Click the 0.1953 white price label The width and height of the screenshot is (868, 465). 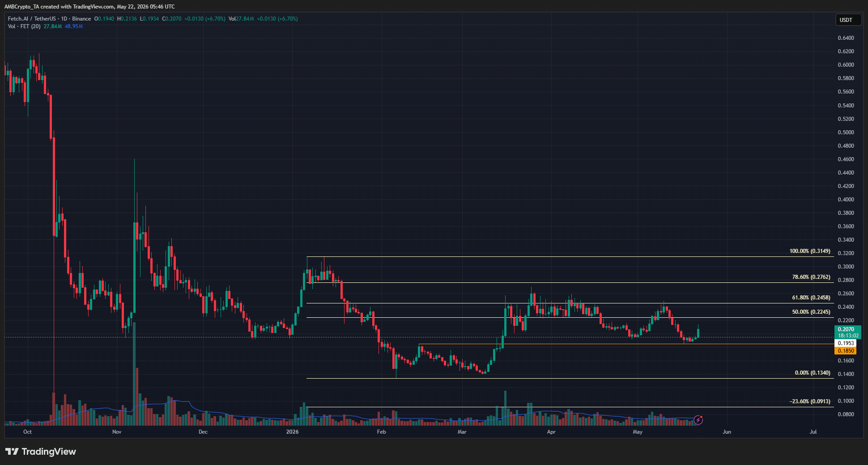pyautogui.click(x=846, y=343)
